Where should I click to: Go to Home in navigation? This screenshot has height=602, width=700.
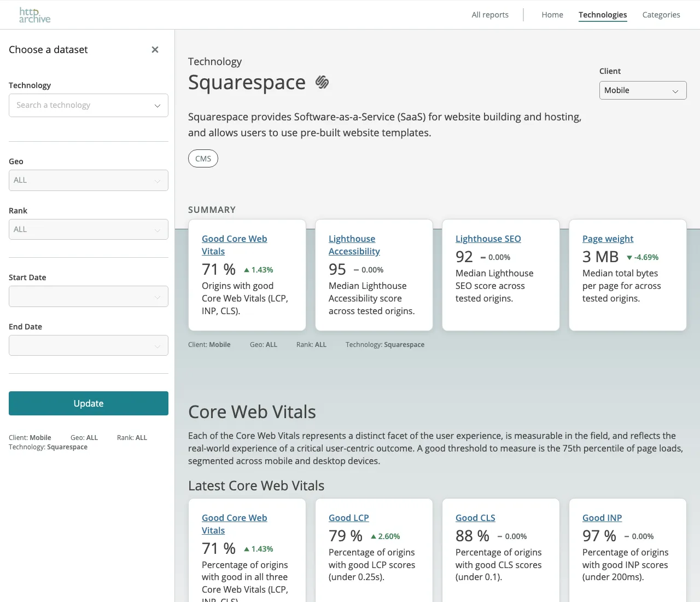552,15
